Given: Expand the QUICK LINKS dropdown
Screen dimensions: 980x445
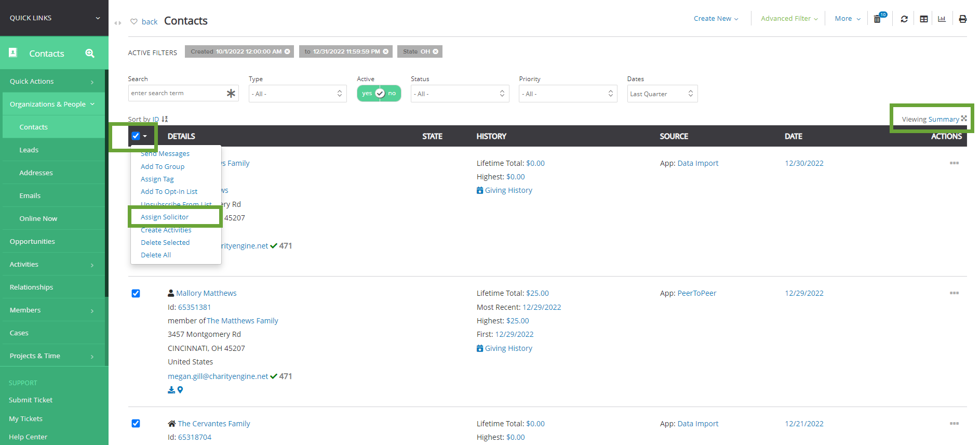Looking at the screenshot, I should point(54,18).
